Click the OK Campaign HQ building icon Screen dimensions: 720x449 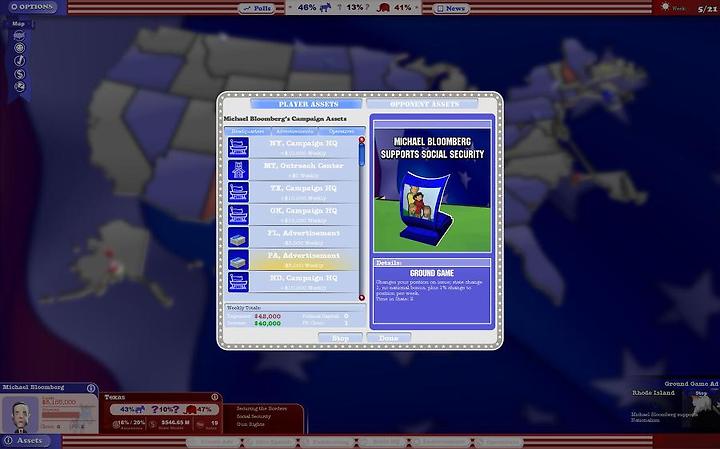238,215
